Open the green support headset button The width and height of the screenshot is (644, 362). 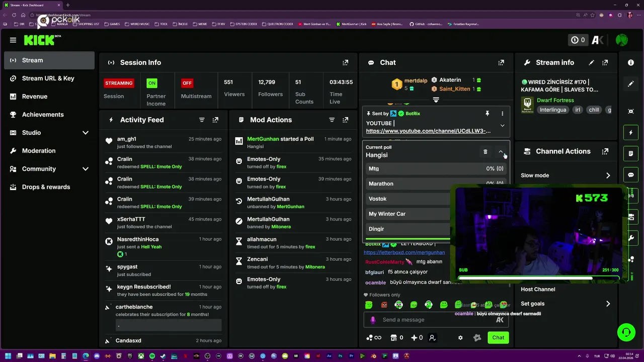point(626,332)
